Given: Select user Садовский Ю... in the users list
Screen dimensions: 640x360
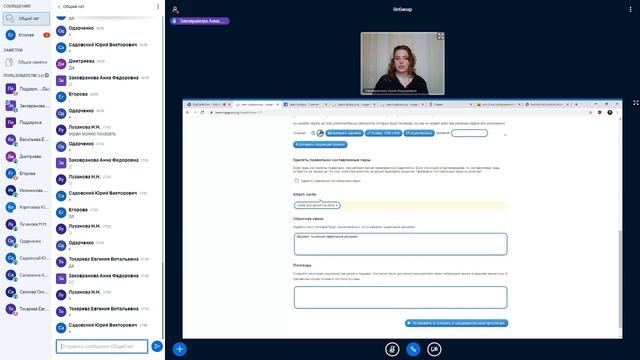Looking at the screenshot, I should pos(27,258).
